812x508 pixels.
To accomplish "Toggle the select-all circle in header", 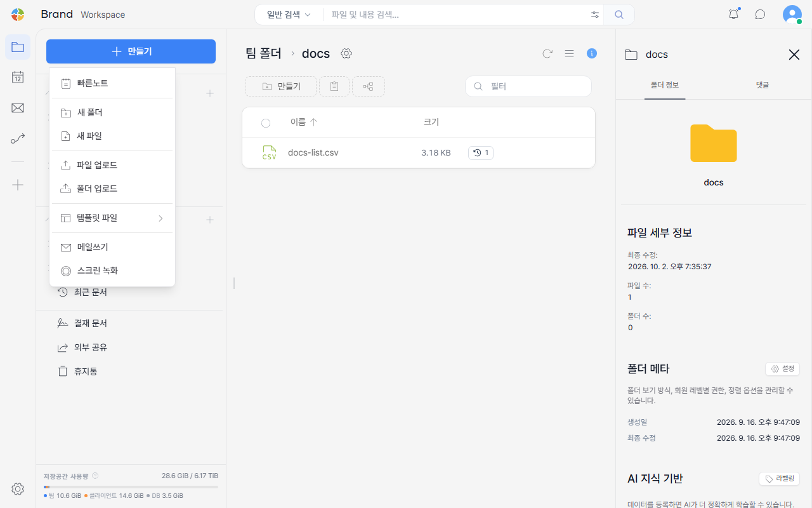I will [266, 123].
